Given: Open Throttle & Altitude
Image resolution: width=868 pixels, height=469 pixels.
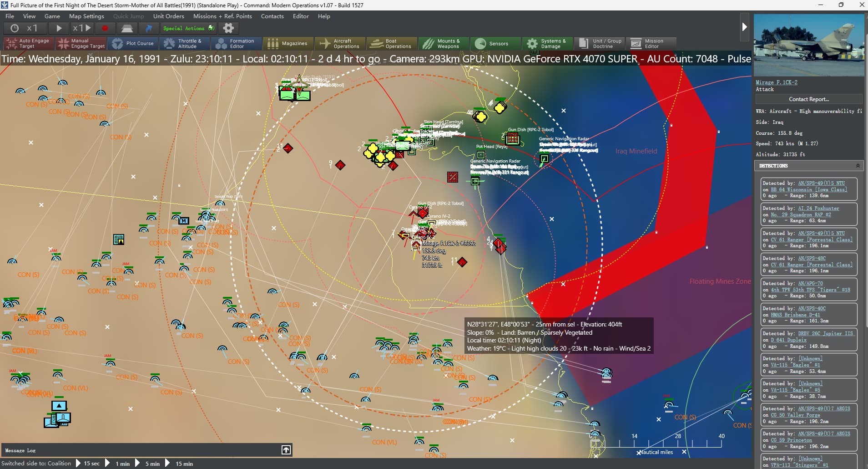Looking at the screenshot, I should (x=185, y=43).
